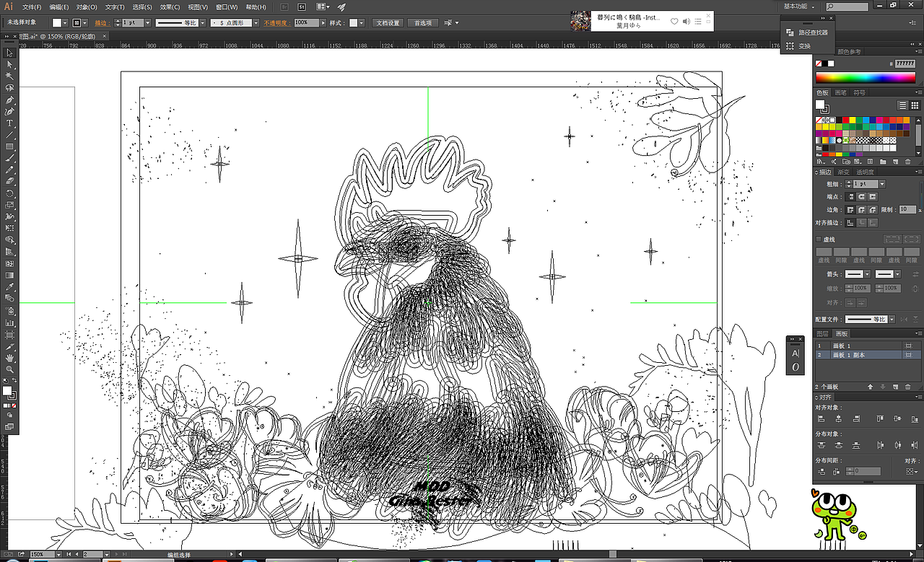Open the stroke weight dropdown in control bar
Viewport: 924px width, 562px height.
pyautogui.click(x=148, y=23)
